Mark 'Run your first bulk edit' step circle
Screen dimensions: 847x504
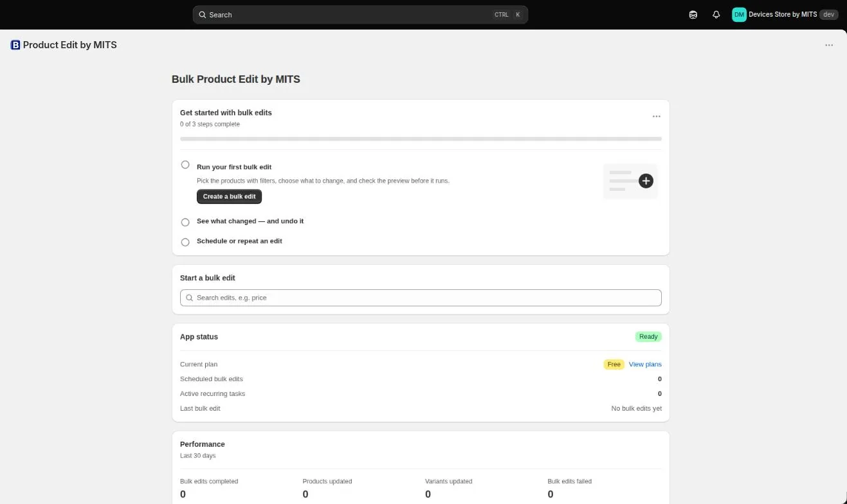(x=185, y=165)
